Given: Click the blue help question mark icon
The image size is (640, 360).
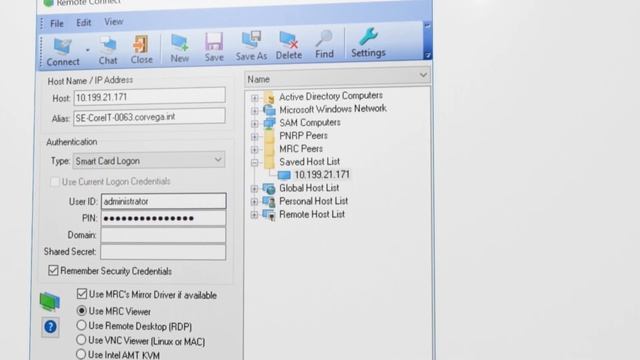Looking at the screenshot, I should pos(50,327).
